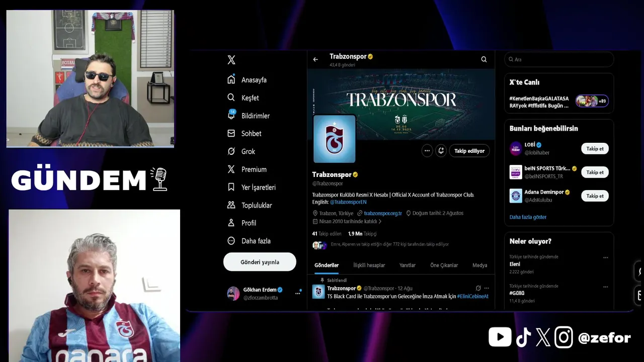The width and height of the screenshot is (644, 362).
Task: Toggle the post notifications bell
Action: tap(441, 151)
